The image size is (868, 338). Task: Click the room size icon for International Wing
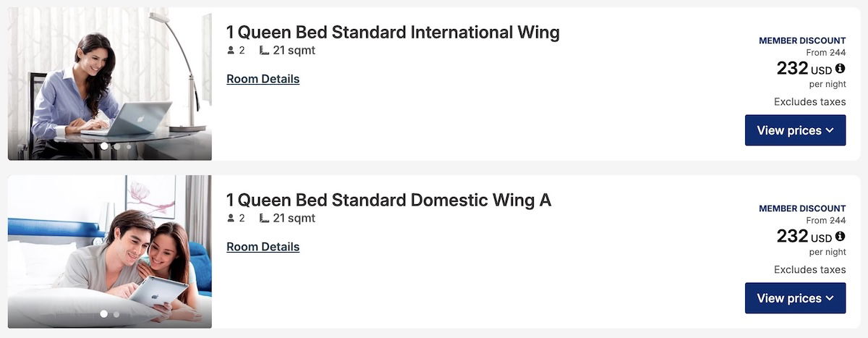click(264, 51)
